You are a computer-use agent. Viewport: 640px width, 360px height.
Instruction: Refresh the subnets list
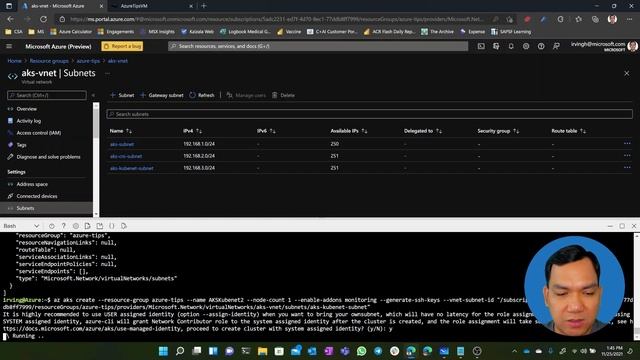click(202, 95)
